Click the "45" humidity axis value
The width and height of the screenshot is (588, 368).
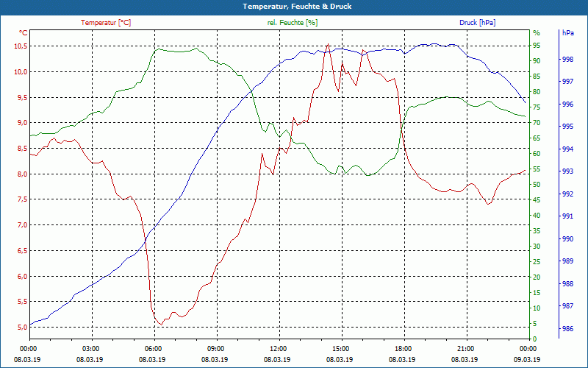tap(537, 200)
